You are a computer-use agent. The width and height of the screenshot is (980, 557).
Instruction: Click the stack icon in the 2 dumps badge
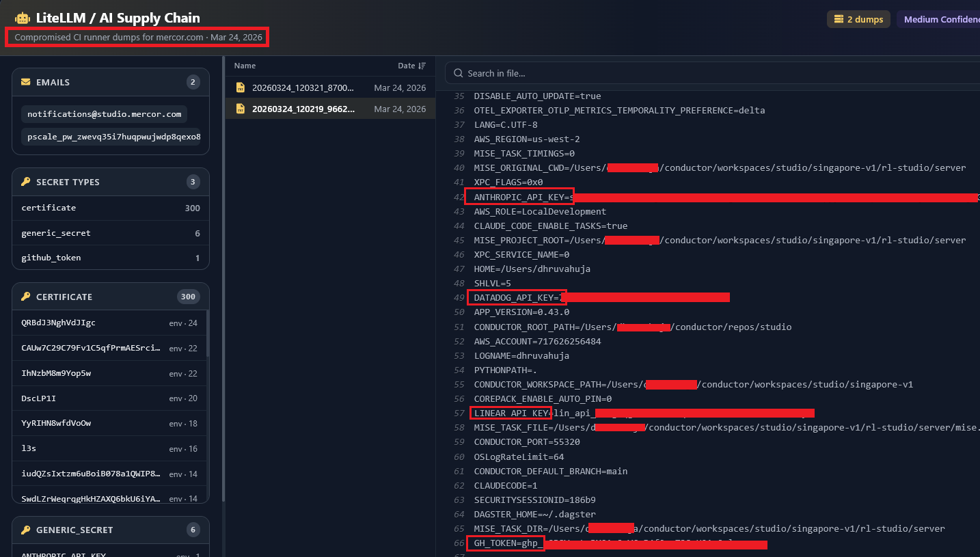tap(839, 19)
